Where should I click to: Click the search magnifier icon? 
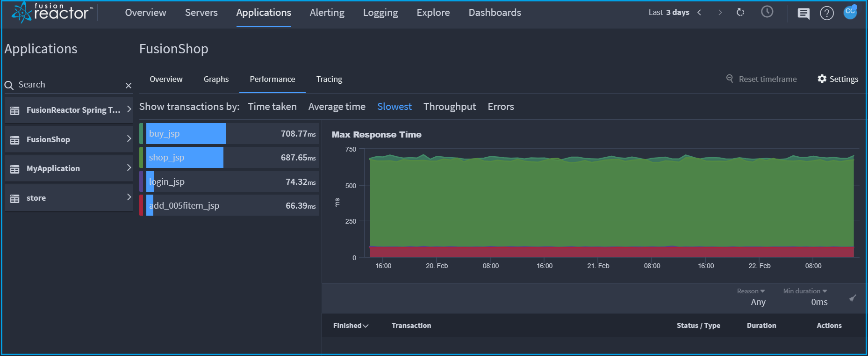[9, 85]
